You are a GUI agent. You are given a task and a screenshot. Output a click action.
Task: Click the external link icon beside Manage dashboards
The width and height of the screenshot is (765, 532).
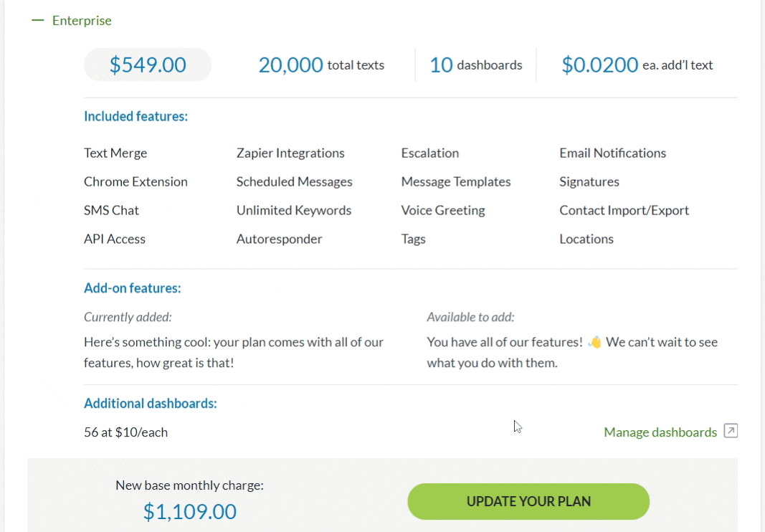[731, 432]
